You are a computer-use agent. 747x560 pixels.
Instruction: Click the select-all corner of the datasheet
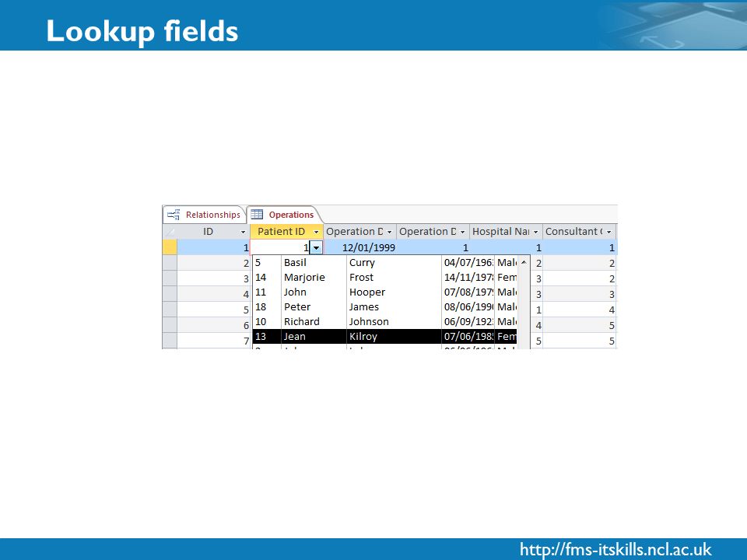tap(170, 232)
